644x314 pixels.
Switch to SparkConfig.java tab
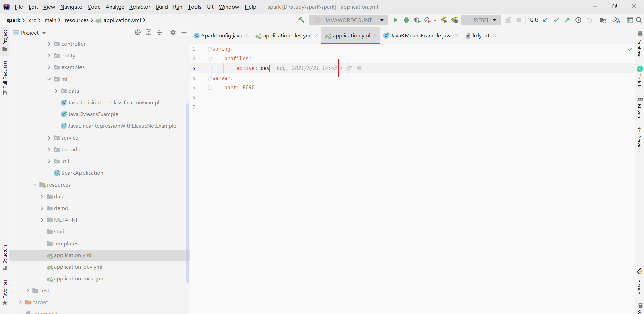pyautogui.click(x=221, y=35)
